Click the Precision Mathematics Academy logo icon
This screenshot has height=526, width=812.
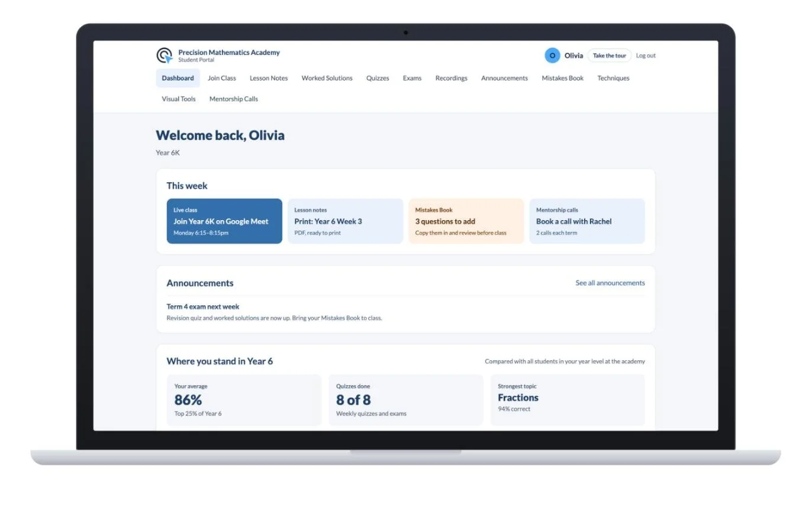pos(165,56)
